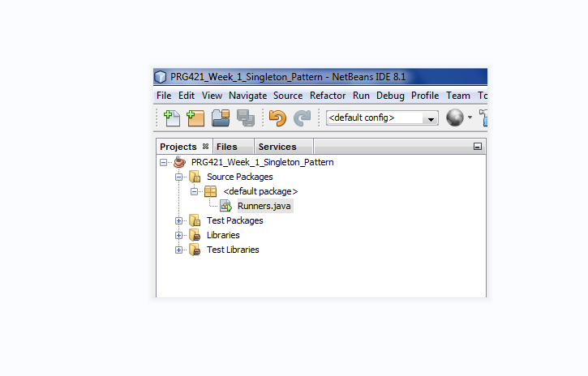Viewport: 588px width, 376px height.
Task: Click the NetBeans cube icon in title bar
Action: [160, 77]
